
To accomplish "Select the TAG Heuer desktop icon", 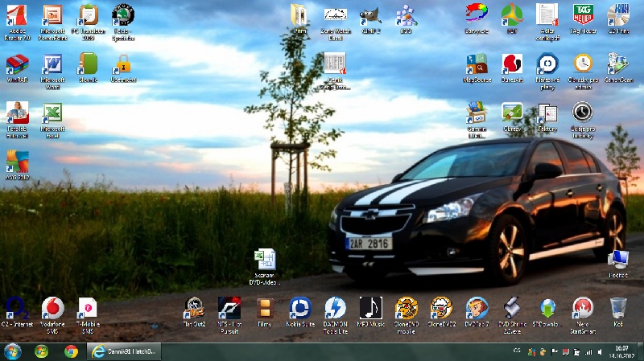I will [583, 15].
